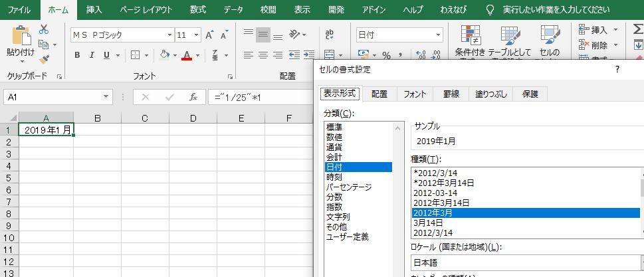Switch to データ ribbon tab

[233, 10]
